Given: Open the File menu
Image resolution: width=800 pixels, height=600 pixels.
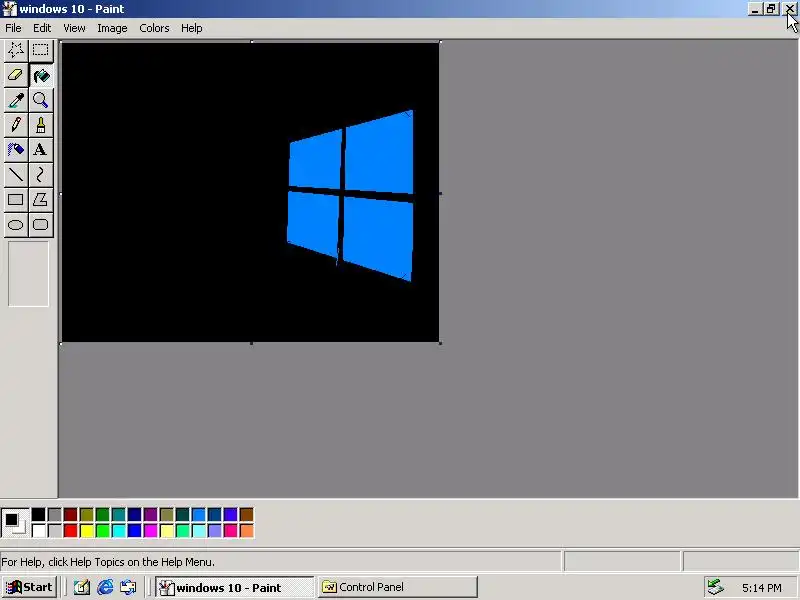Looking at the screenshot, I should (13, 28).
